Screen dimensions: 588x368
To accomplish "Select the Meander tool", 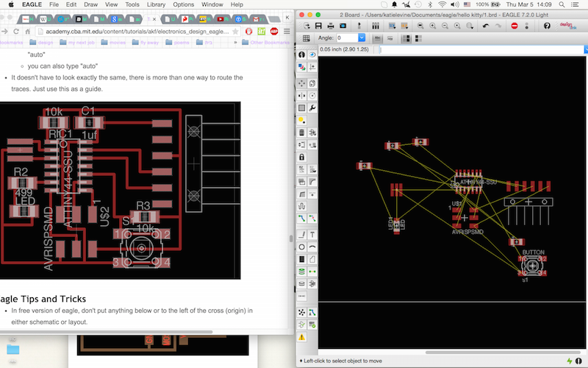I will click(x=301, y=206).
